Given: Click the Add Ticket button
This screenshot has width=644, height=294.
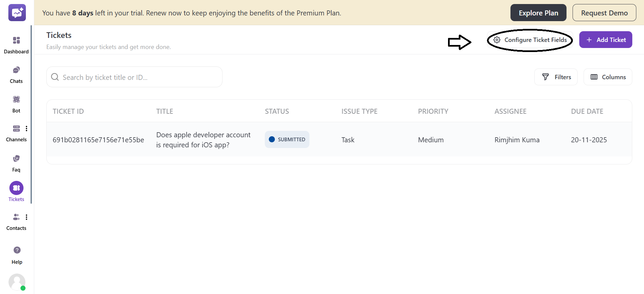Looking at the screenshot, I should [x=605, y=40].
